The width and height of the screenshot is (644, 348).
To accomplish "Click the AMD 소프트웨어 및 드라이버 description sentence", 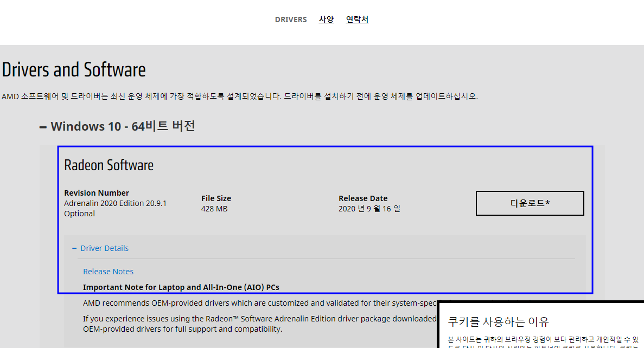I will pyautogui.click(x=240, y=96).
